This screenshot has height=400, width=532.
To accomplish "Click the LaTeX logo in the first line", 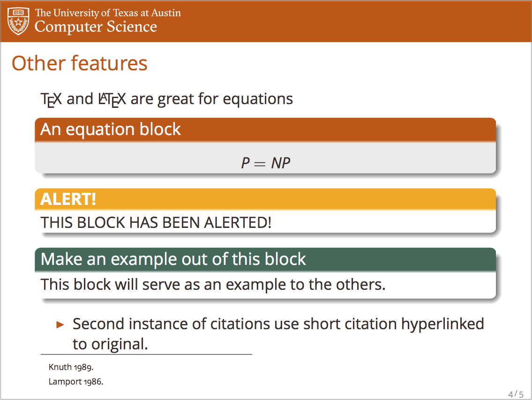I will [112, 99].
